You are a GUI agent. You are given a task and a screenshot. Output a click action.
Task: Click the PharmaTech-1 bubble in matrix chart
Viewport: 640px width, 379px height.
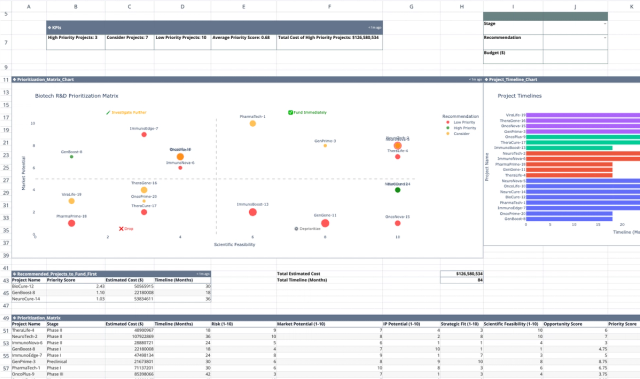point(253,124)
